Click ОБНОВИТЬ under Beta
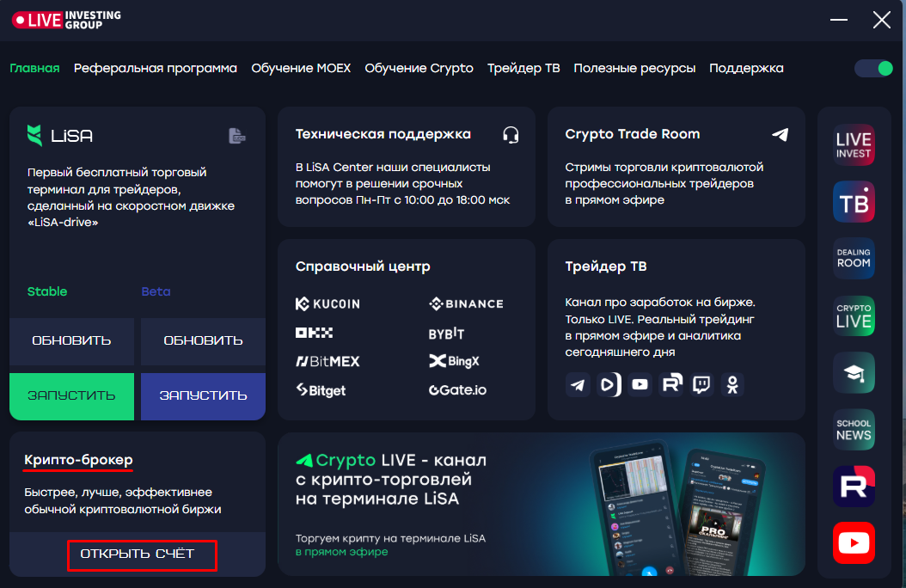906x588 pixels. pyautogui.click(x=203, y=340)
